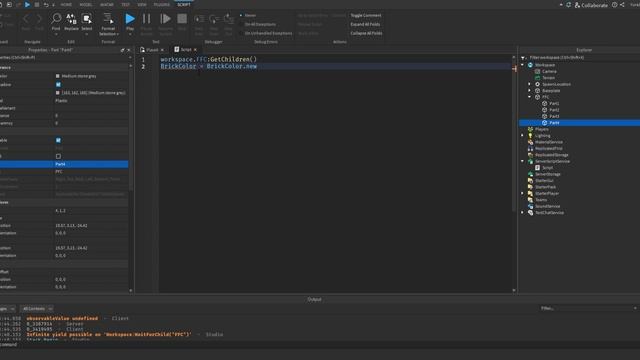Select Part2 in Explorer
Image resolution: width=640 pixels, height=360 pixels.
pyautogui.click(x=554, y=110)
